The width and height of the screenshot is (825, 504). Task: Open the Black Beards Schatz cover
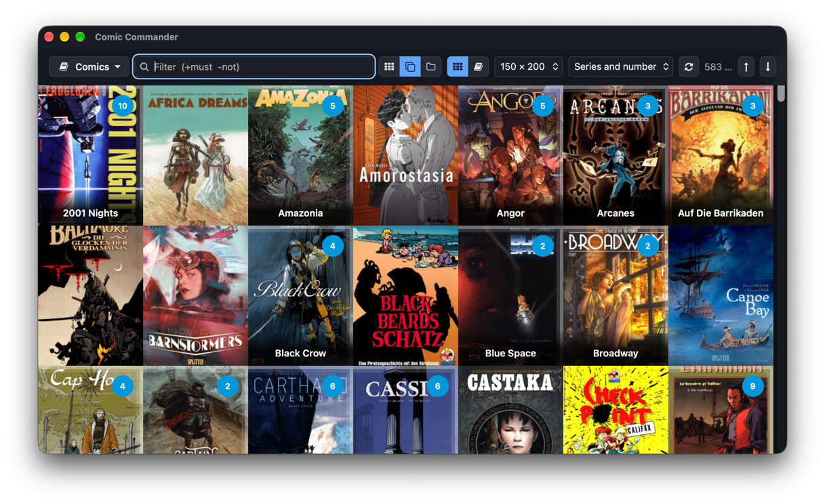pyautogui.click(x=405, y=295)
